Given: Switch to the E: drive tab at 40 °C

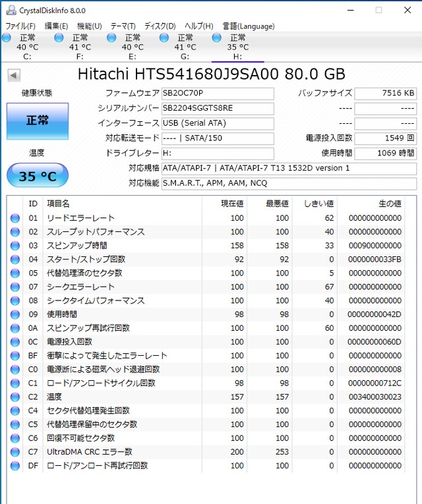Looking at the screenshot, I should click(x=132, y=47).
